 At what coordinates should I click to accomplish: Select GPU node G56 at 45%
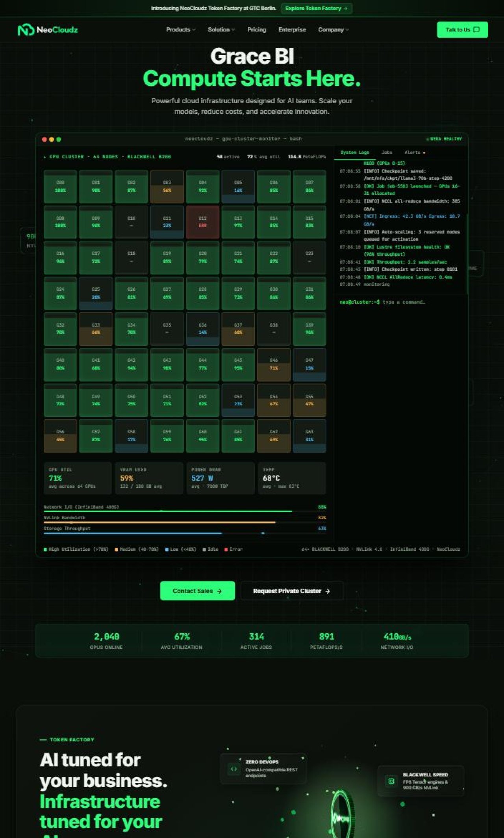[x=60, y=436]
